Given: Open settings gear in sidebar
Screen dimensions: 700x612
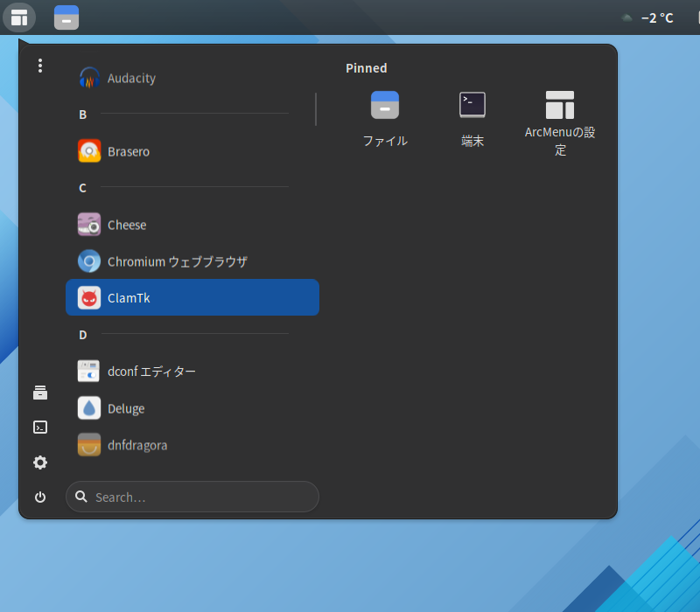Looking at the screenshot, I should pyautogui.click(x=40, y=462).
